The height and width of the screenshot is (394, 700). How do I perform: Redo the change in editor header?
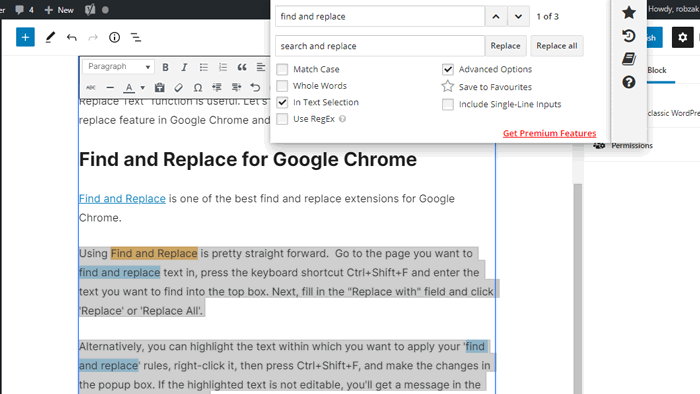93,37
